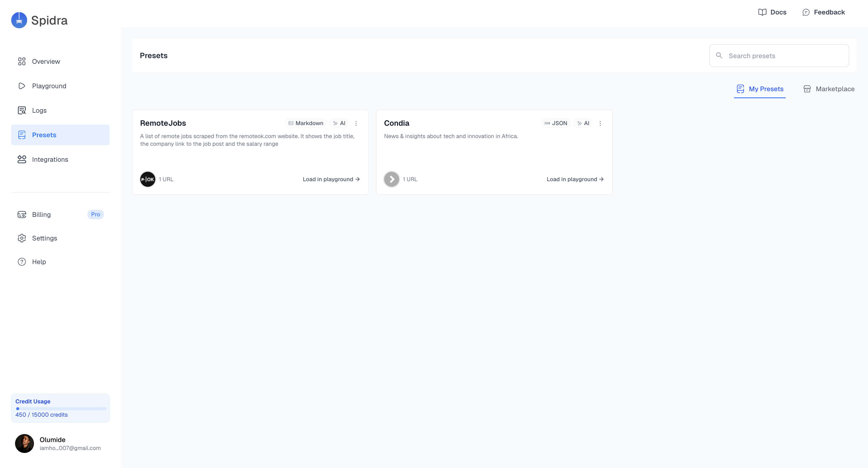Open Overview from the sidebar
868x468 pixels.
[x=46, y=61]
